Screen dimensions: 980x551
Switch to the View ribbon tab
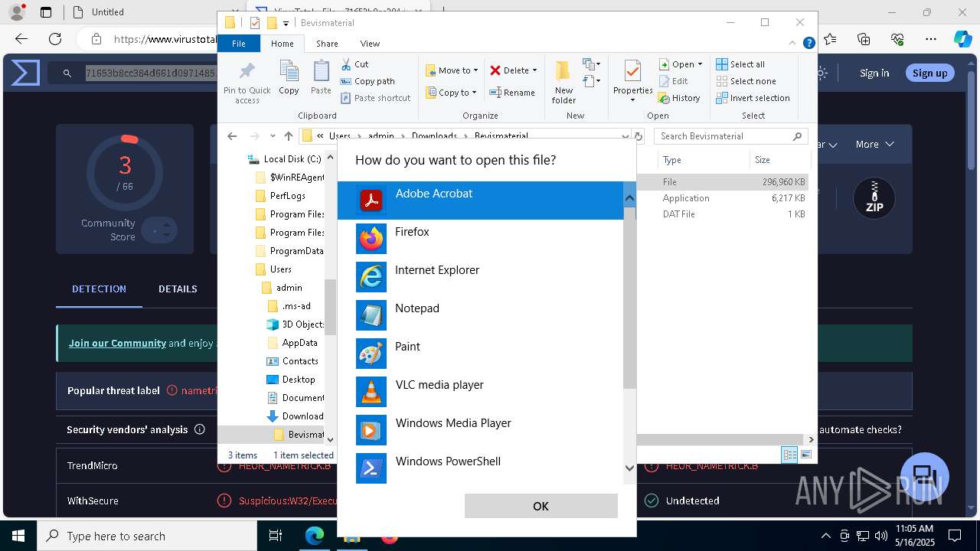click(370, 44)
